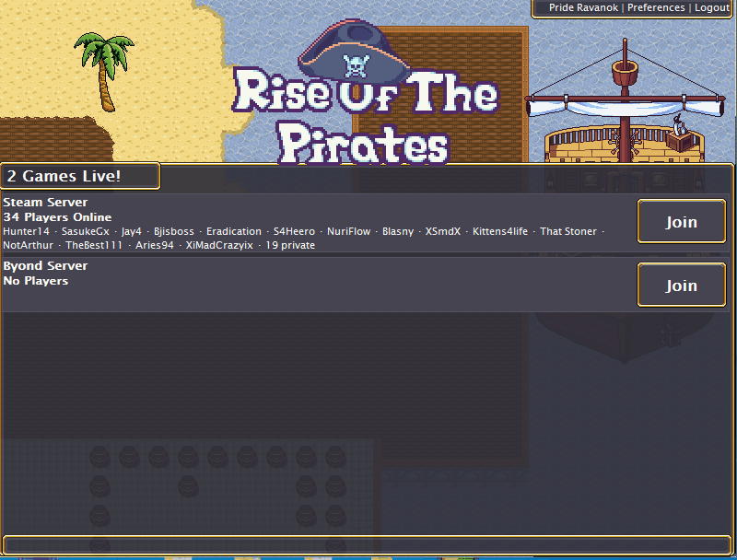Click player name Bjisboss

173,231
